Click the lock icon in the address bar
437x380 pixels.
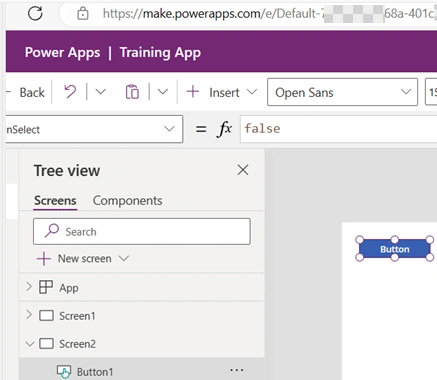(83, 14)
